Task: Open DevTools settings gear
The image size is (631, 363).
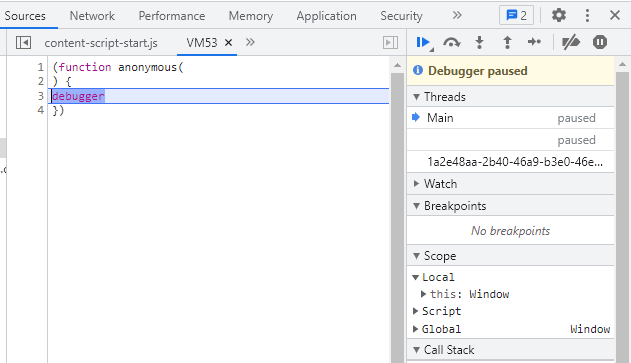Action: point(559,16)
